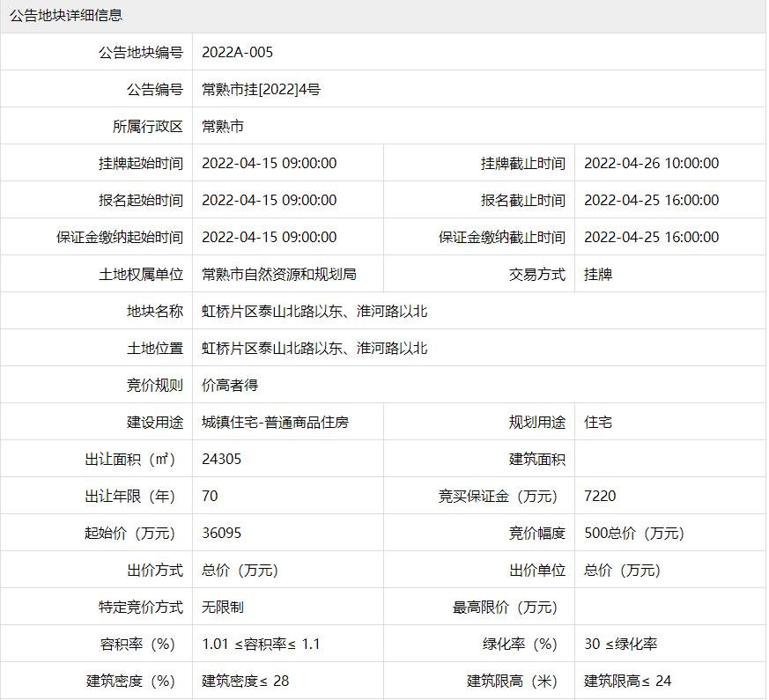769x700 pixels.
Task: Select the 无限制 value
Action: [x=223, y=608]
